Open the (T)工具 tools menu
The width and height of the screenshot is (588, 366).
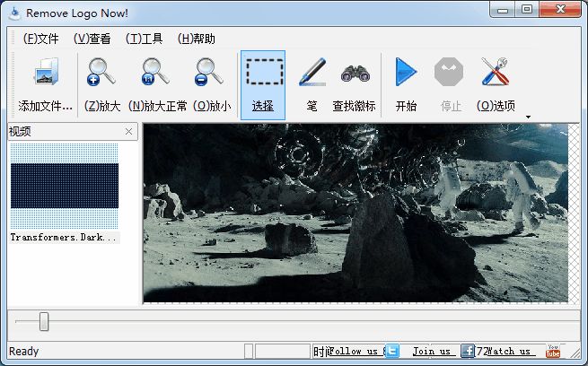click(144, 39)
